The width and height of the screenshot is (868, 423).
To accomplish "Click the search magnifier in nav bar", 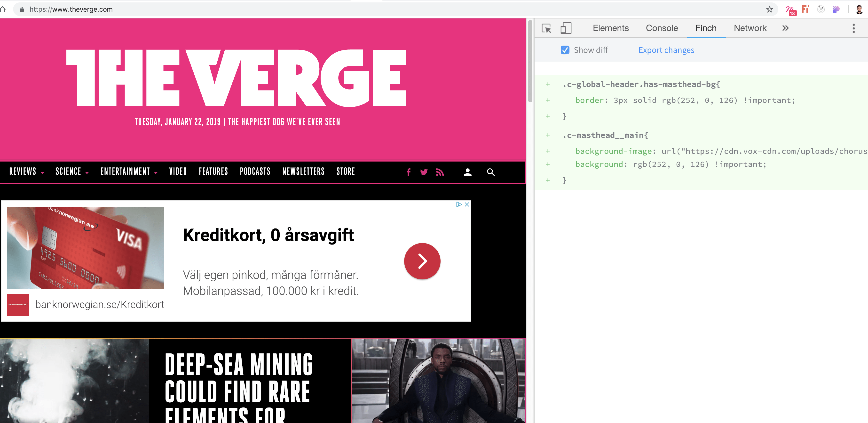I will [491, 172].
